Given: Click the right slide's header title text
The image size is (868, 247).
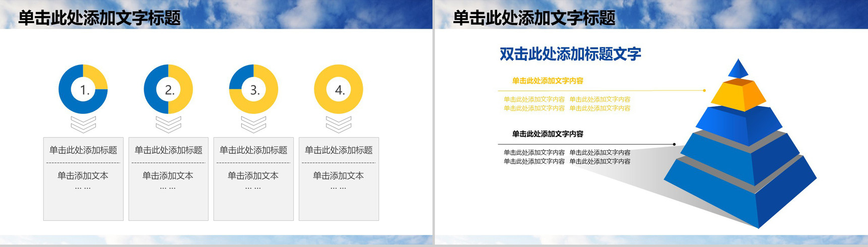Looking at the screenshot, I should [534, 18].
